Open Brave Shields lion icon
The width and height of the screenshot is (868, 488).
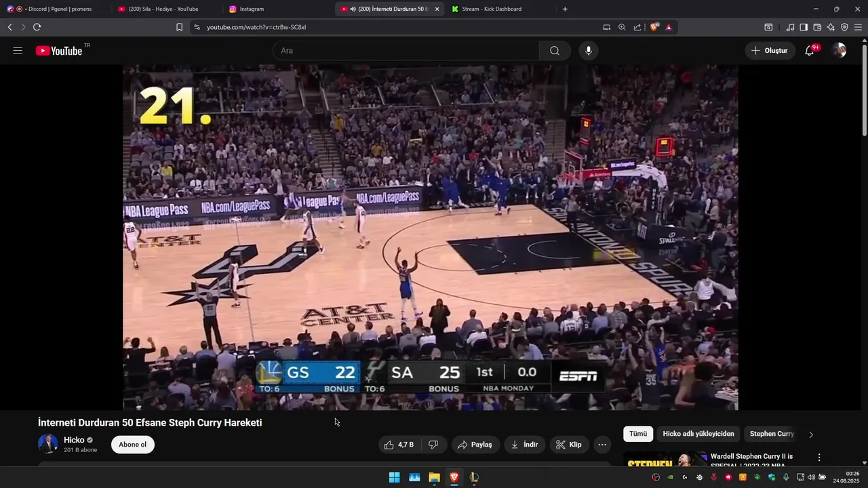[654, 27]
